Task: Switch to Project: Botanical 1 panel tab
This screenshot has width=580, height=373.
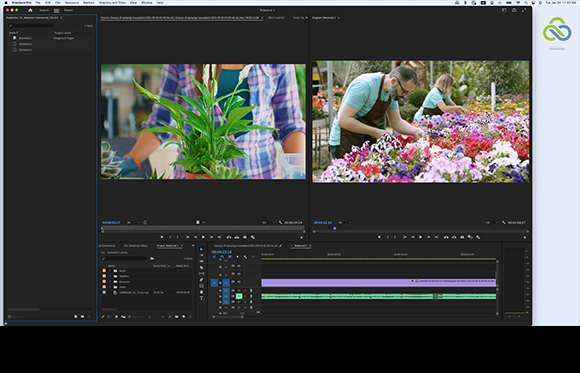Action: 168,246
